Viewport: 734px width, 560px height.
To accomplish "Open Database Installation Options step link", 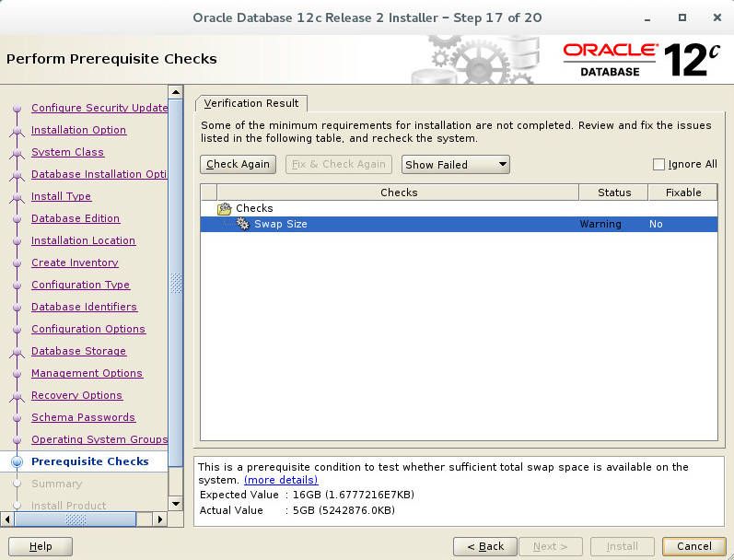I will [99, 174].
